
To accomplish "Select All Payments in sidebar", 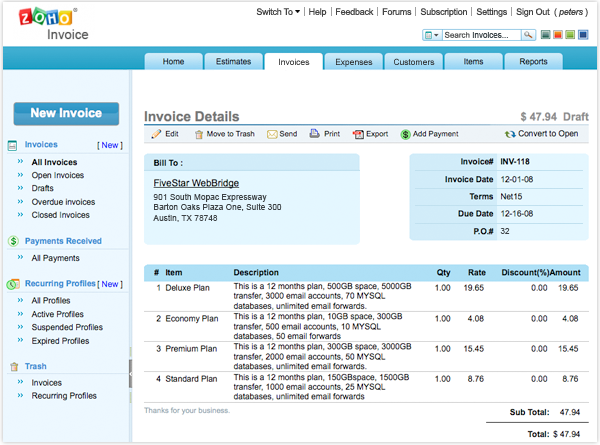I will (55, 258).
